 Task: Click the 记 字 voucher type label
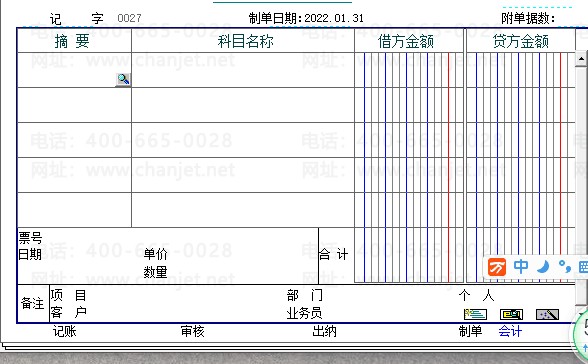tap(76, 19)
